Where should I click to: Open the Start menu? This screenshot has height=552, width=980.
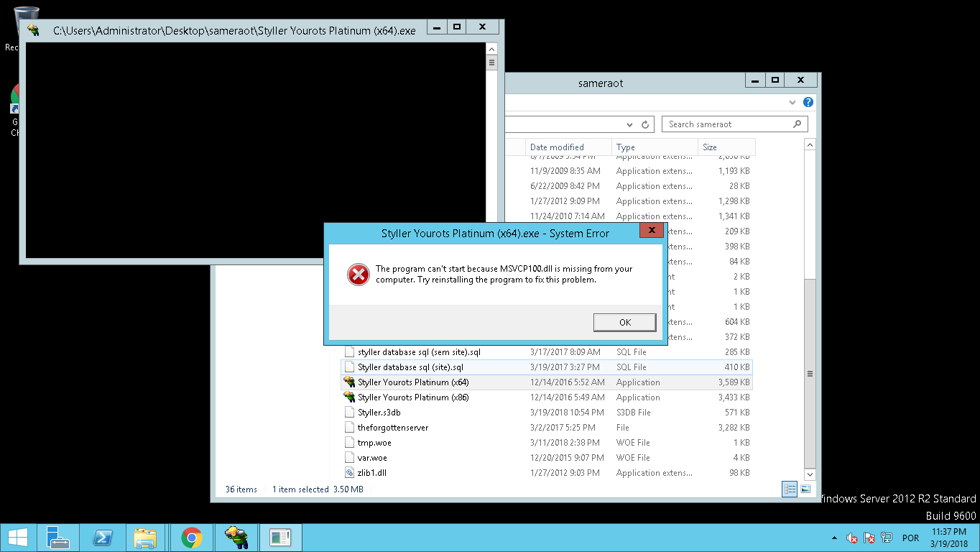[17, 538]
